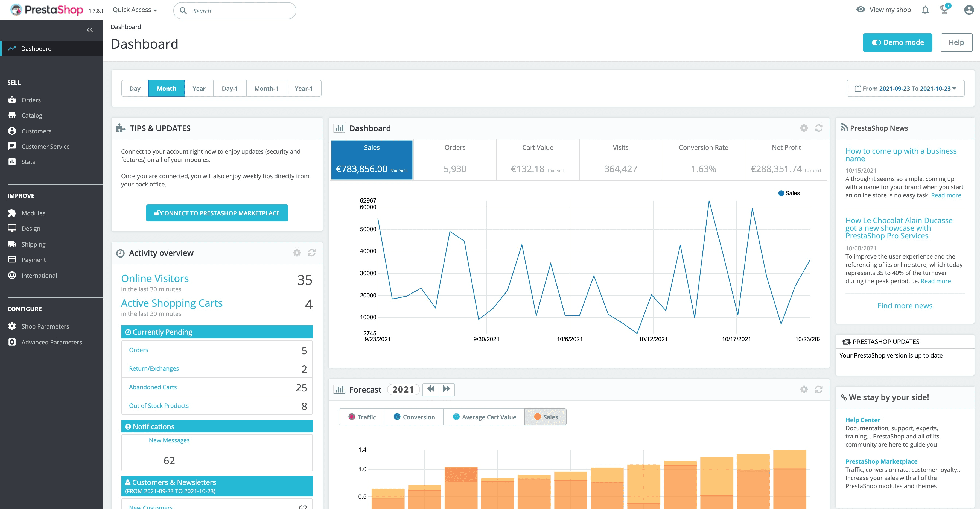The width and height of the screenshot is (980, 509).
Task: Open the user profile avatar icon
Action: coord(969,10)
